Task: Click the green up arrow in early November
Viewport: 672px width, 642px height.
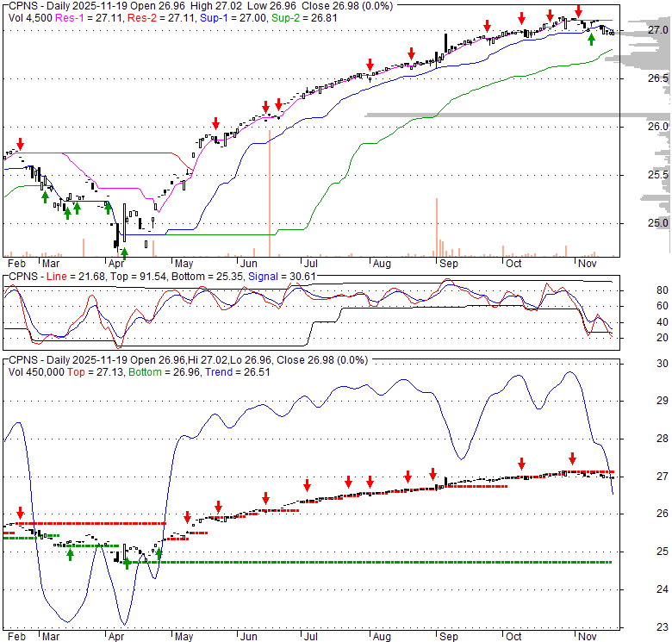Action: click(591, 37)
